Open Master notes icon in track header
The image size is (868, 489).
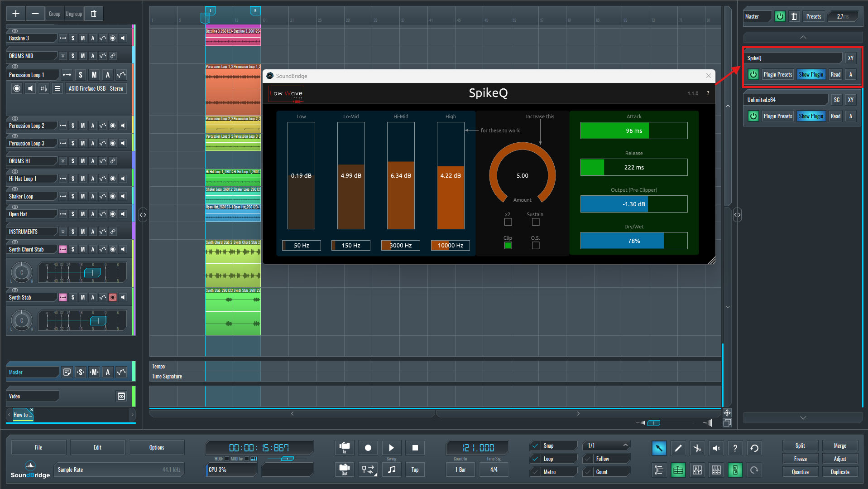(67, 372)
